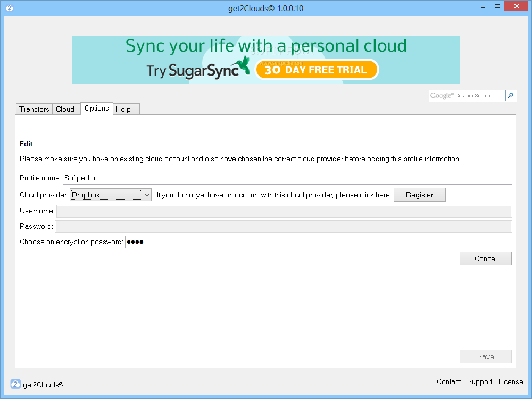Click the Password input field
Image resolution: width=532 pixels, height=399 pixels.
point(284,226)
